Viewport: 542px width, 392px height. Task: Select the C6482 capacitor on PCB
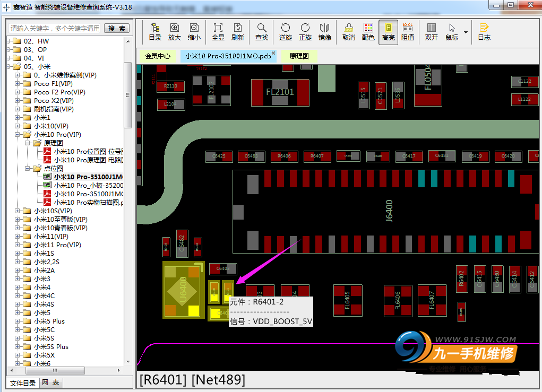182,243
